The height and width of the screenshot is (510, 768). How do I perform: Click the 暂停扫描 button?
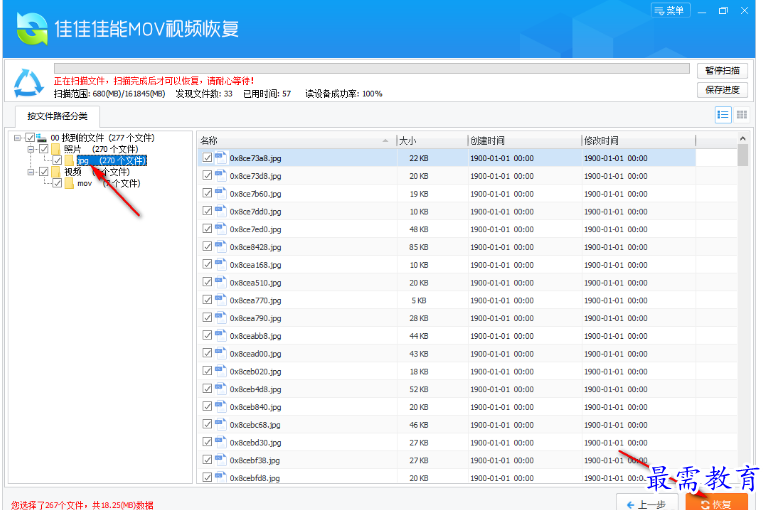point(722,71)
